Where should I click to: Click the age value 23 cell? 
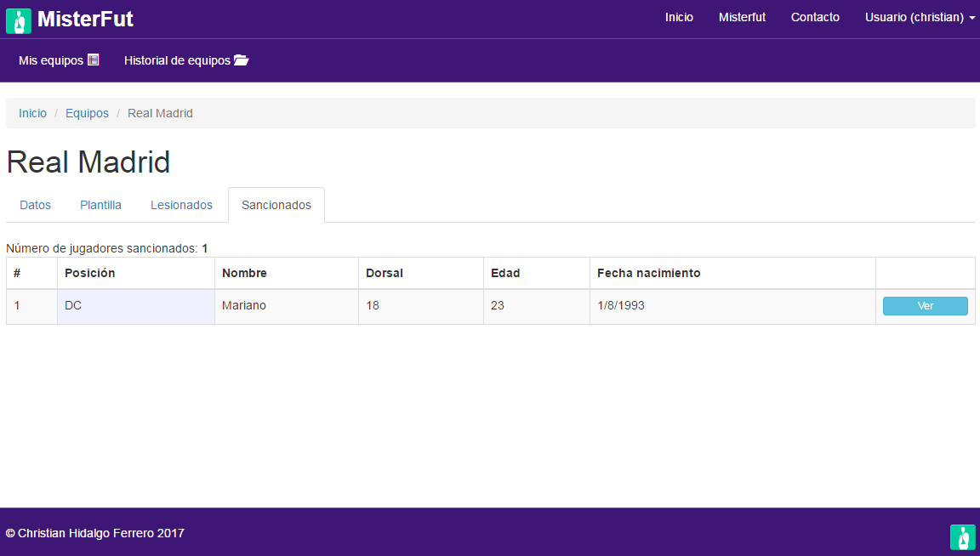[x=536, y=307]
